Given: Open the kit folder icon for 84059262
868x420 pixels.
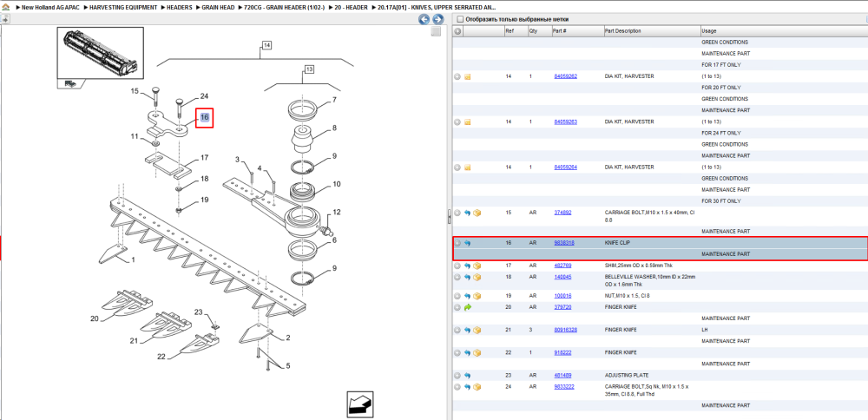Looking at the screenshot, I should (x=467, y=76).
